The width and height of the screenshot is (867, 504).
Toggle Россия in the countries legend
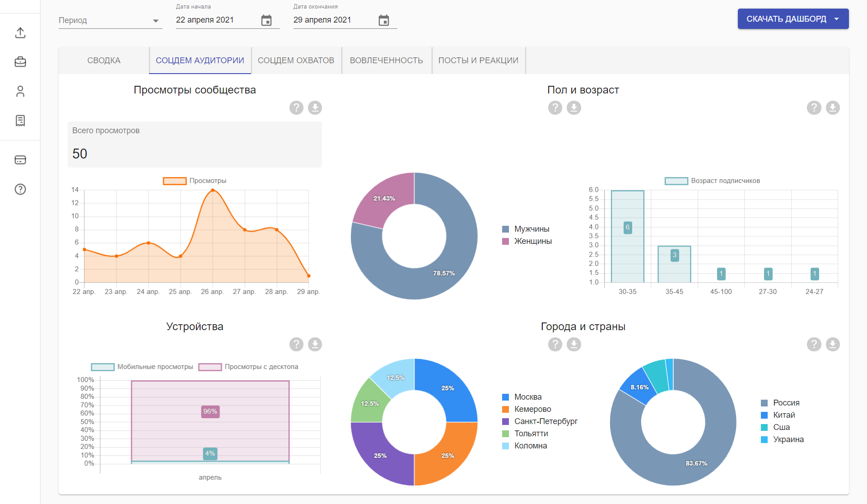(780, 403)
